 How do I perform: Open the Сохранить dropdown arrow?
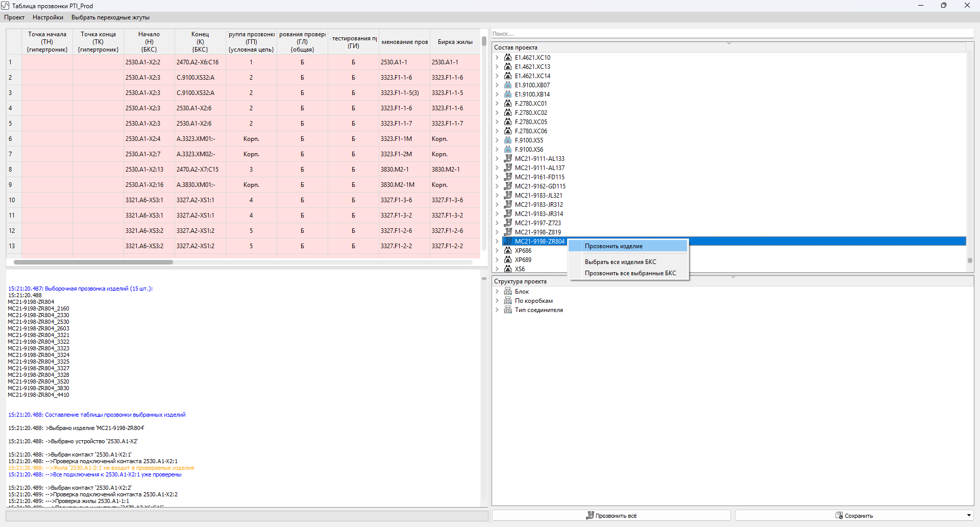969,515
